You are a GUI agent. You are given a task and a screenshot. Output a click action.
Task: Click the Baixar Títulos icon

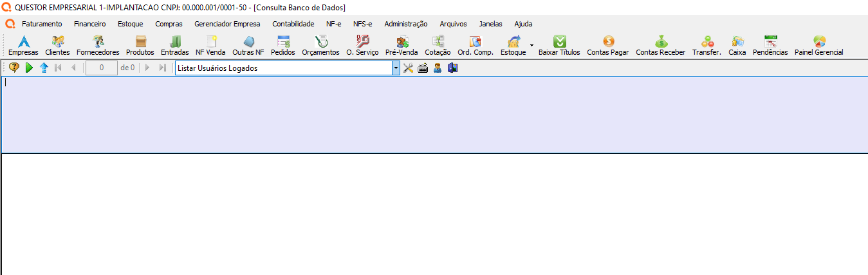click(x=559, y=46)
